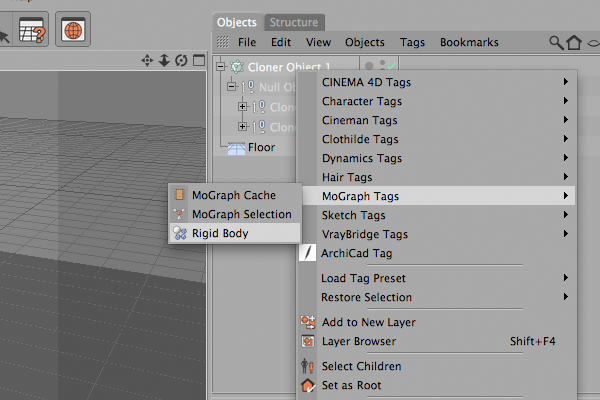Collapse the Null Object tree node
The width and height of the screenshot is (600, 400).
231,87
